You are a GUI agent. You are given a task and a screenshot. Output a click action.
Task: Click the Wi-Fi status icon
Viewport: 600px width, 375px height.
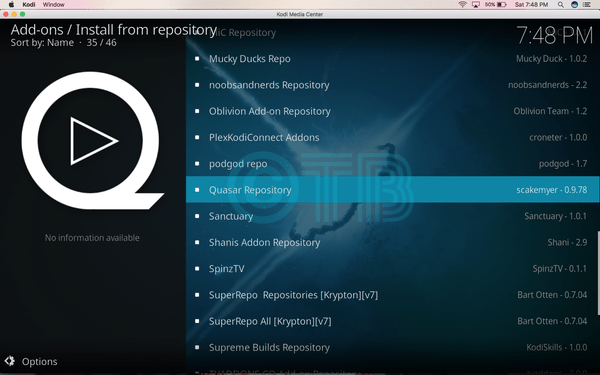point(463,5)
